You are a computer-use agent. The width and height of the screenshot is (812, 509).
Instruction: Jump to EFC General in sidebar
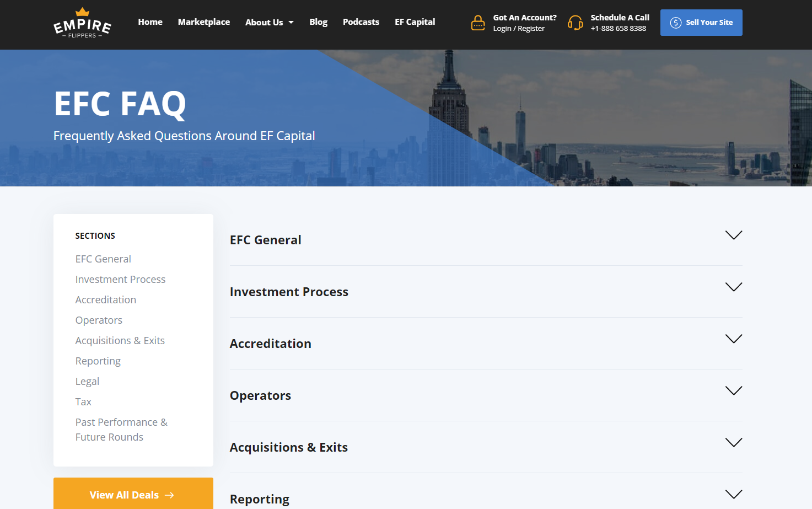[x=103, y=259]
